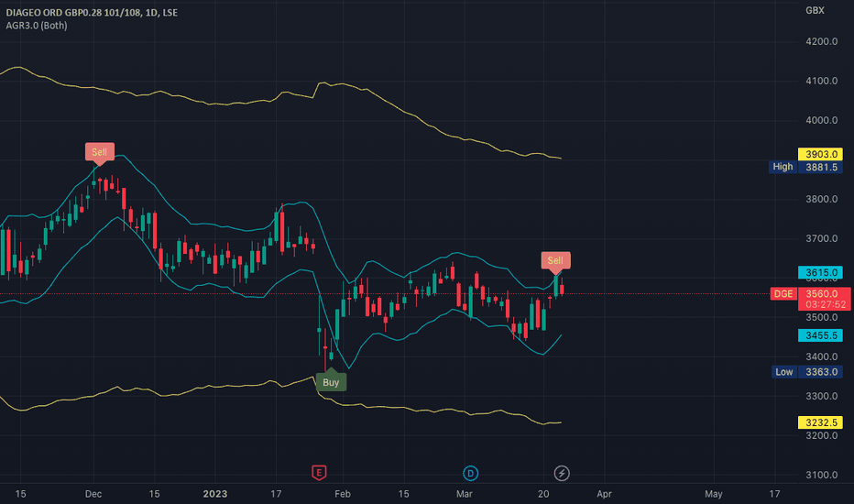This screenshot has height=504, width=854.
Task: Click the 4200.0 price axis value
Action: 821,41
